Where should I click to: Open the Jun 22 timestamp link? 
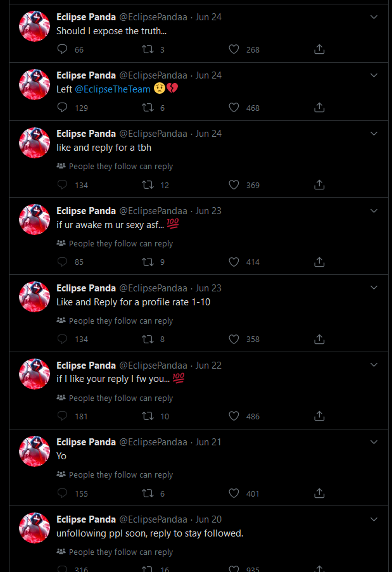click(x=208, y=365)
